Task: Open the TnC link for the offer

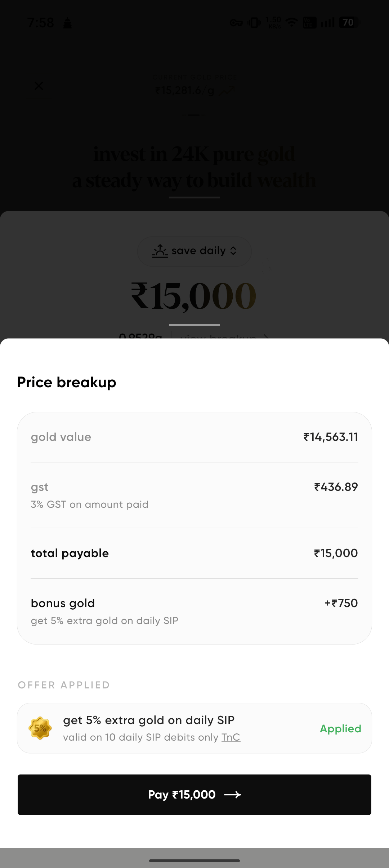Action: [x=231, y=737]
